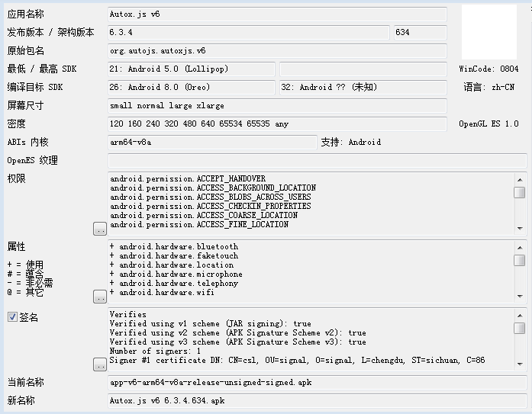
Task: Select ACCESS_CHECKIN_PROPERTIES permission line
Action: pos(211,206)
